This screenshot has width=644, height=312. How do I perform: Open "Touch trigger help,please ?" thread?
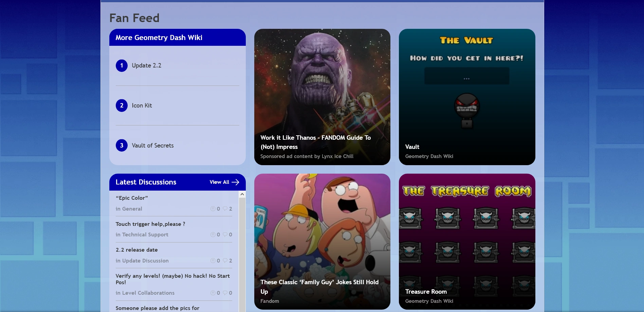point(150,224)
